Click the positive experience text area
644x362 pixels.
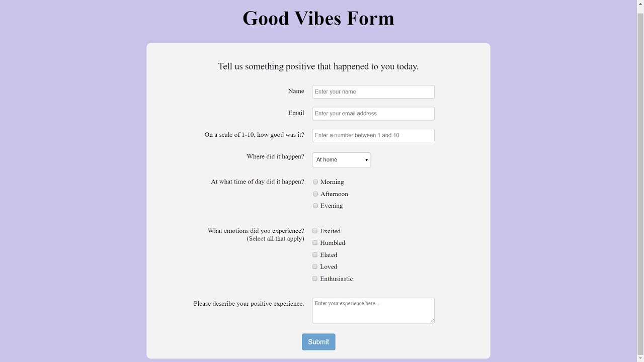[x=373, y=310]
